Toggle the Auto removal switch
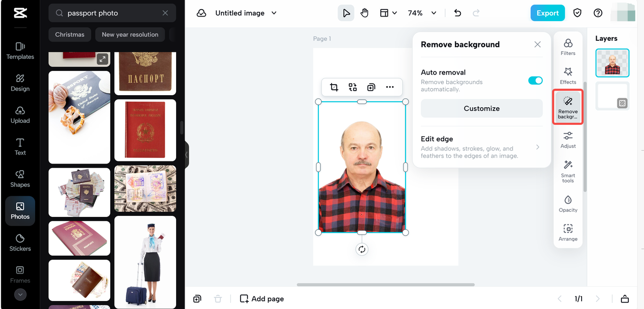 tap(535, 81)
